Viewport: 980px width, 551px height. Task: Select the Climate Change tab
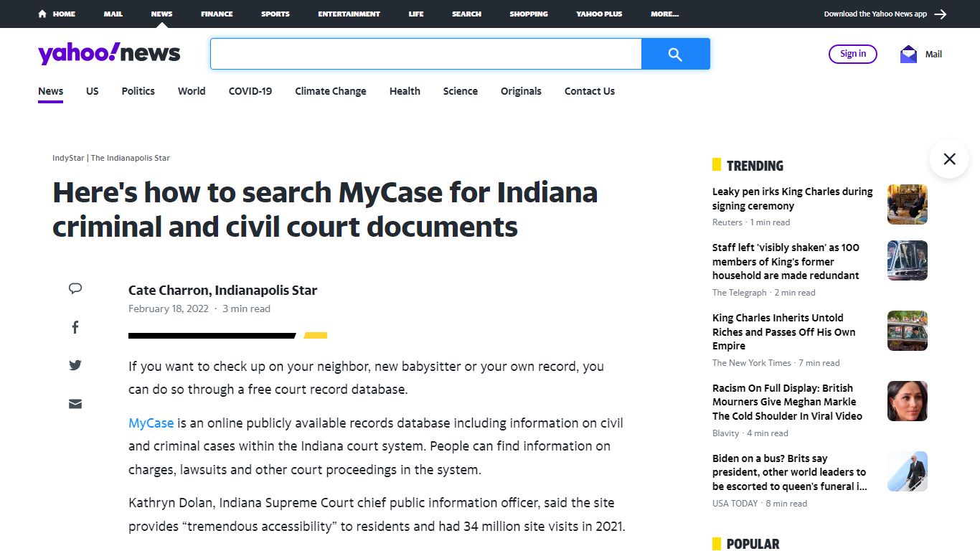331,91
